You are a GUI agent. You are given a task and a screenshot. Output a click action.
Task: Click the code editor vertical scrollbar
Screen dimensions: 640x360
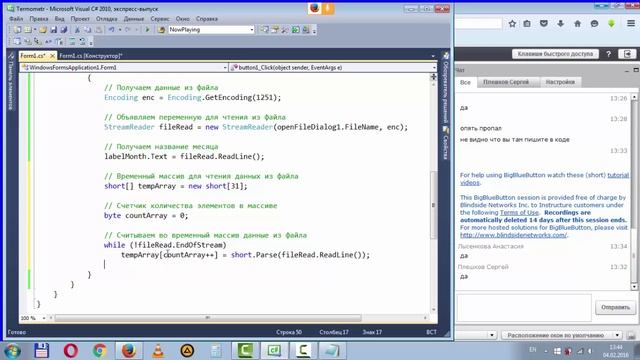pos(433,204)
